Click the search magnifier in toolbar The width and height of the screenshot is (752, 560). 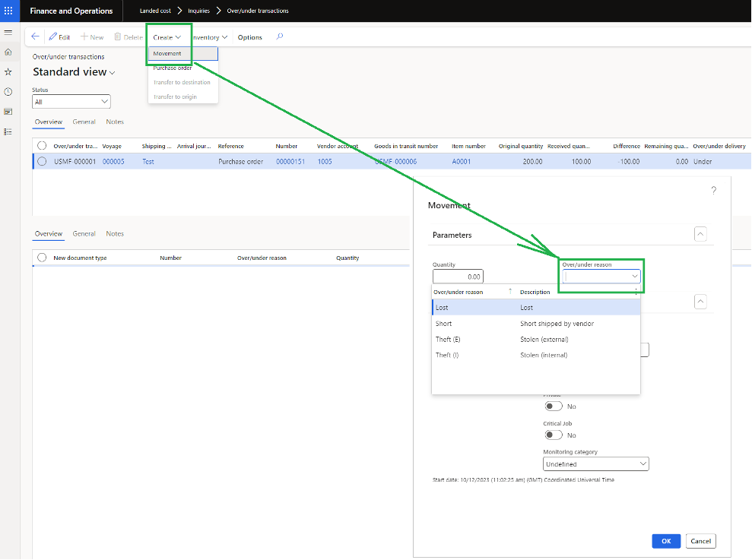click(x=280, y=36)
